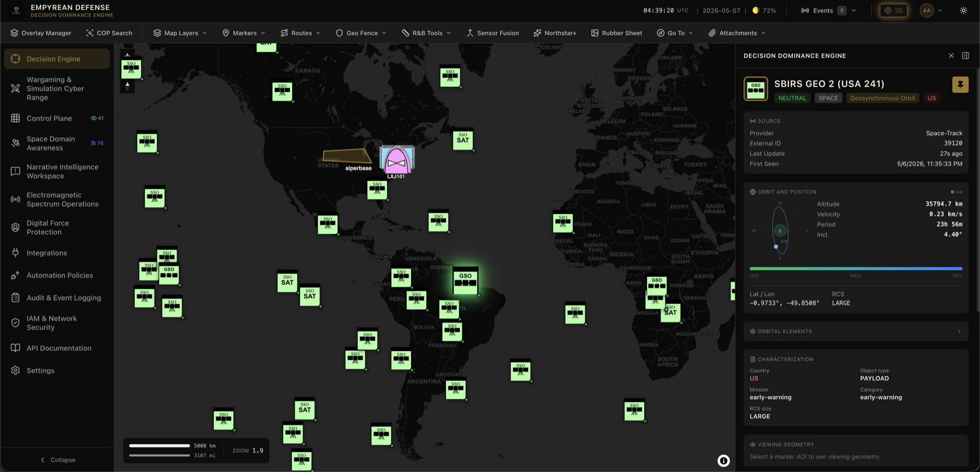Click Geosynchronous Orbit tag
This screenshot has width=980, height=472.
point(882,98)
